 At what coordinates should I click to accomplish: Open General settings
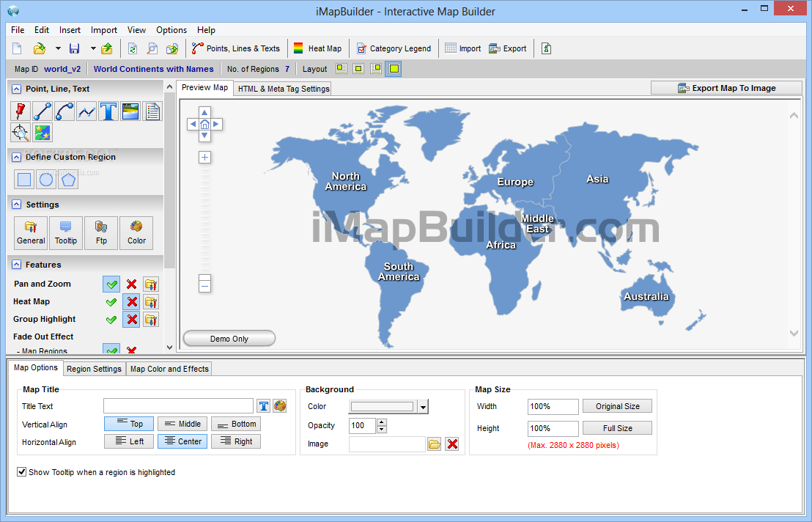(x=31, y=233)
